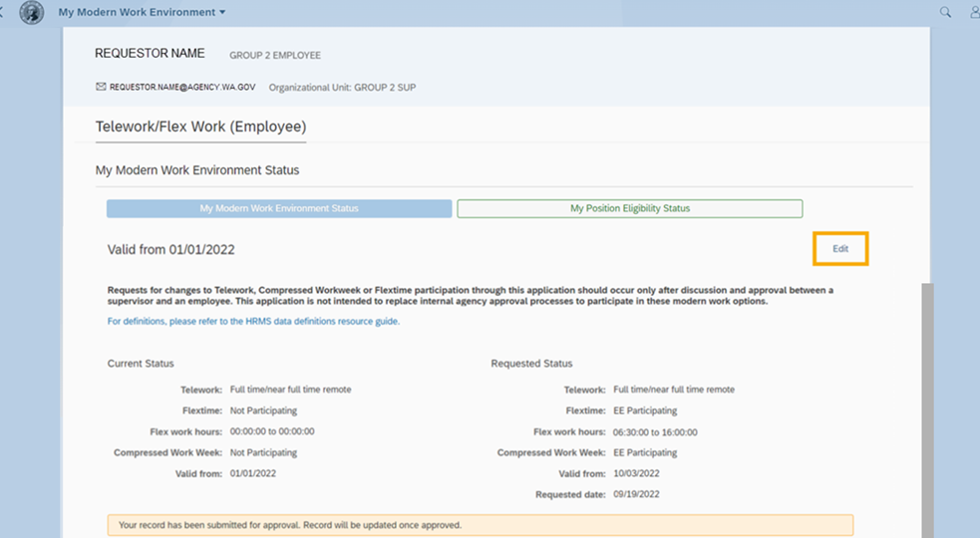This screenshot has width=980, height=538.
Task: Switch to My Modern Work Environment Status tab
Action: tap(279, 208)
